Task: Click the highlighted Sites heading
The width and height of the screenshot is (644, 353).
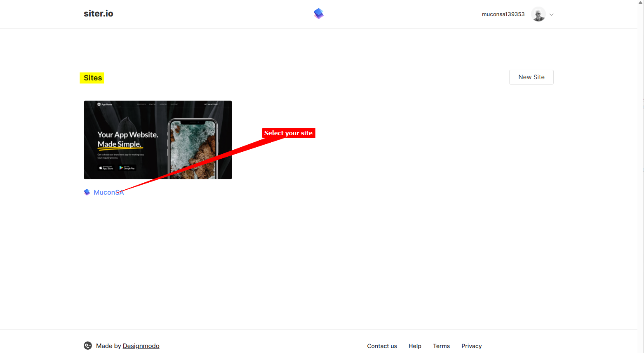Action: point(92,78)
